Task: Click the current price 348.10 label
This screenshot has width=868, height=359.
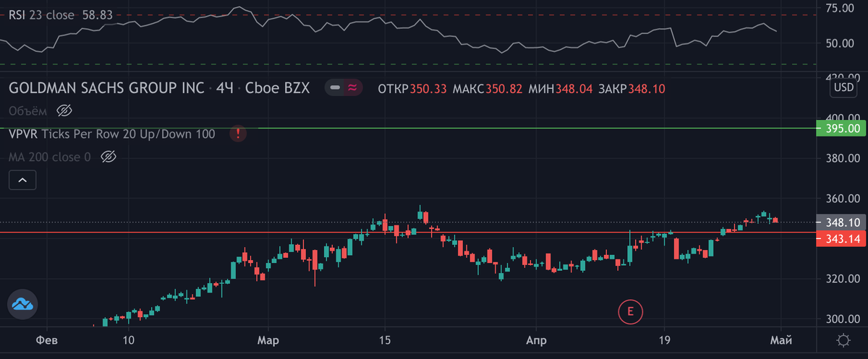Action: point(841,222)
